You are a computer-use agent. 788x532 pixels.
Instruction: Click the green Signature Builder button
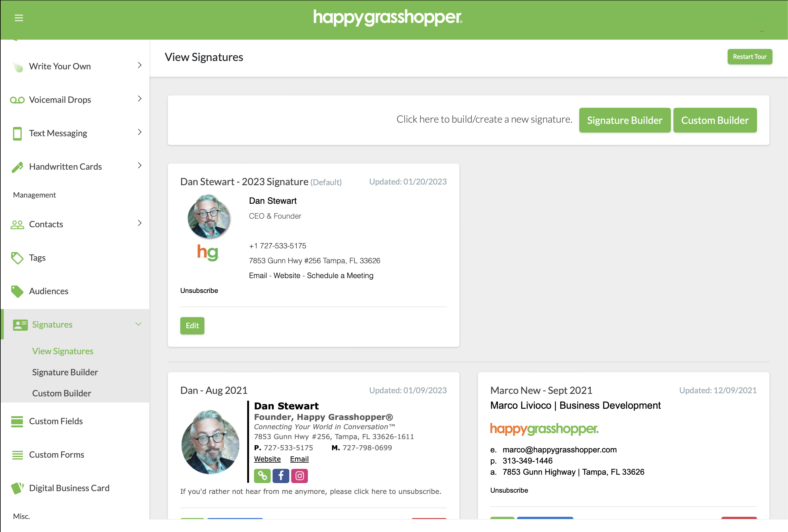pyautogui.click(x=624, y=120)
